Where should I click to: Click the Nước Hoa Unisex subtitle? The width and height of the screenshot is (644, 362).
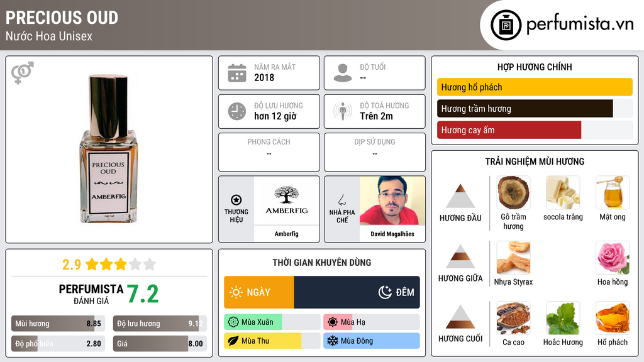click(49, 36)
